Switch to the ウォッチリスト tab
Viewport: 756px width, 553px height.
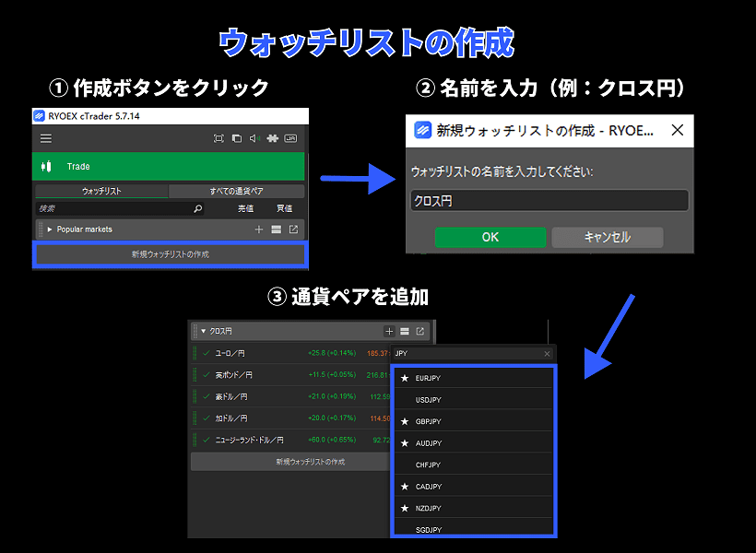[101, 192]
